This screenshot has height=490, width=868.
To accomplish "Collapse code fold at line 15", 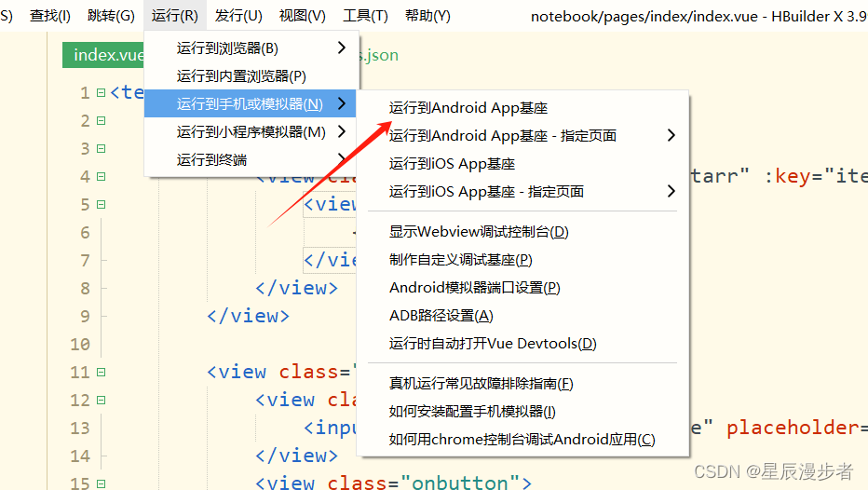I will (101, 483).
